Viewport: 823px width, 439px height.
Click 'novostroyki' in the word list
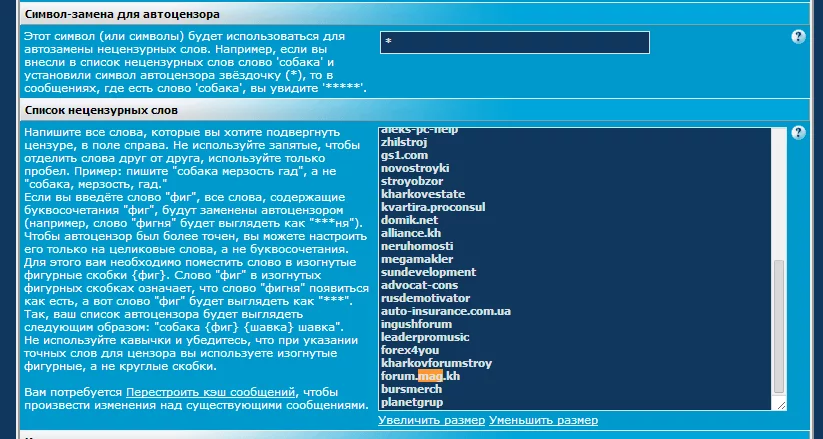click(x=415, y=168)
